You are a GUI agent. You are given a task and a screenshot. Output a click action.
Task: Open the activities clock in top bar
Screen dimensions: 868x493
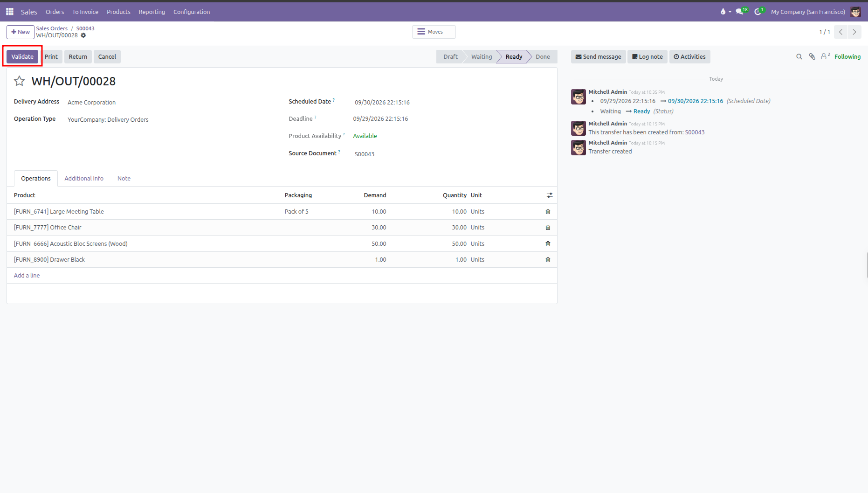pos(759,12)
